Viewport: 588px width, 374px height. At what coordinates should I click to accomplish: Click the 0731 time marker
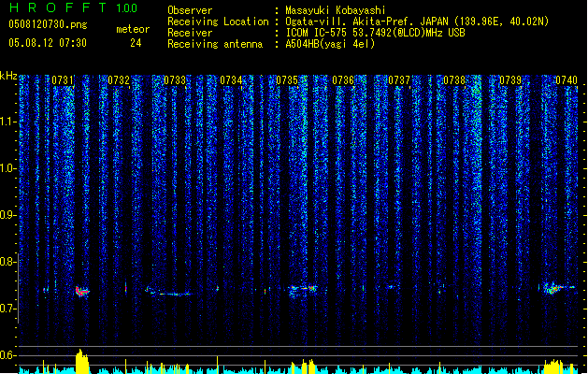(x=63, y=80)
